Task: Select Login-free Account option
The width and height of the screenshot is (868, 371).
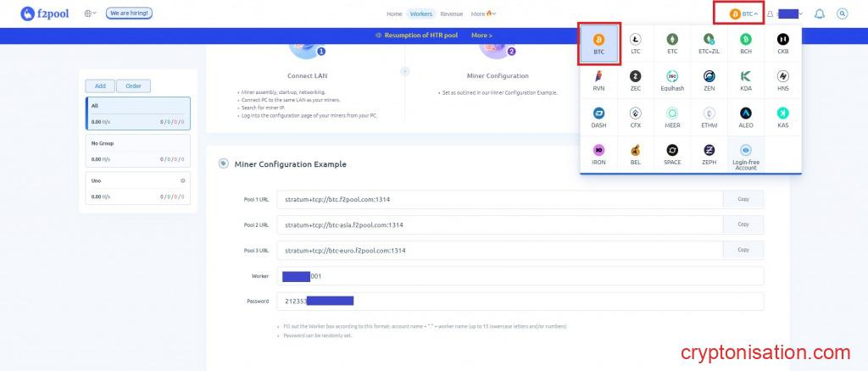Action: [746, 158]
